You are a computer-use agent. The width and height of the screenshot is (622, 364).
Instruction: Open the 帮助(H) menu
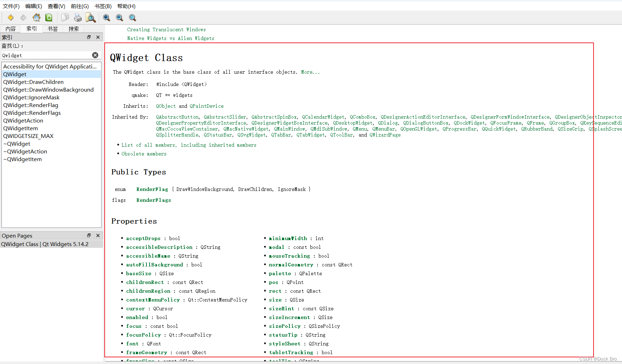point(126,6)
